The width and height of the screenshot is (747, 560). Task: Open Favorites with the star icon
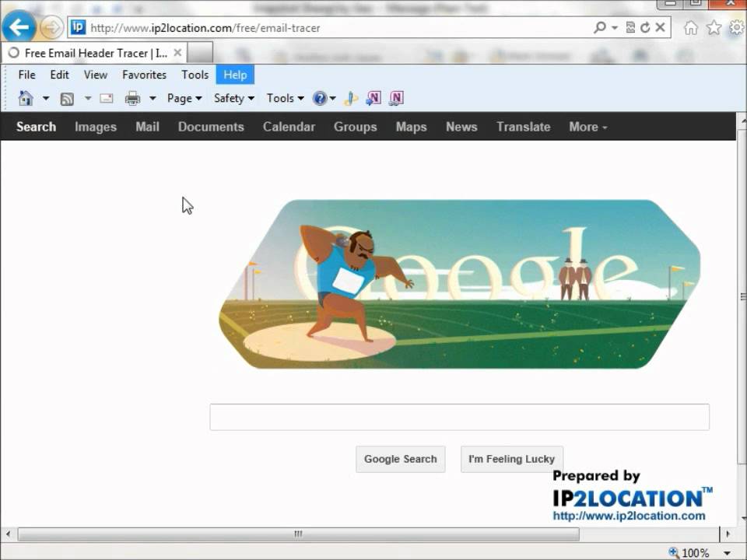[714, 28]
